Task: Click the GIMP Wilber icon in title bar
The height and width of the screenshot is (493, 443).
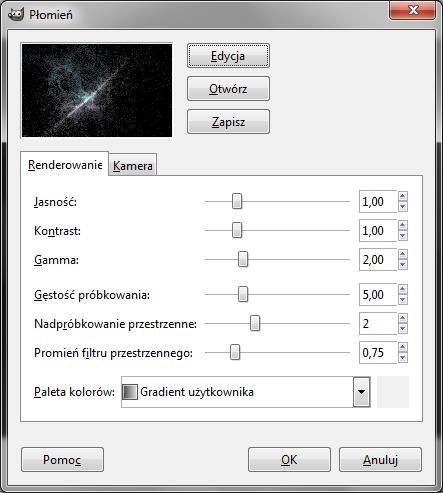Action: pyautogui.click(x=16, y=14)
